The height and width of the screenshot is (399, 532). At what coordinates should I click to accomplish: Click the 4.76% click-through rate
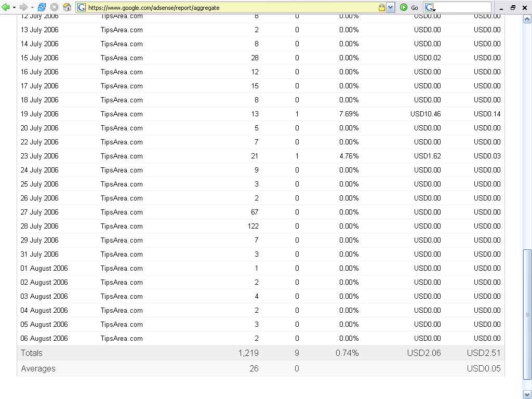(x=349, y=156)
